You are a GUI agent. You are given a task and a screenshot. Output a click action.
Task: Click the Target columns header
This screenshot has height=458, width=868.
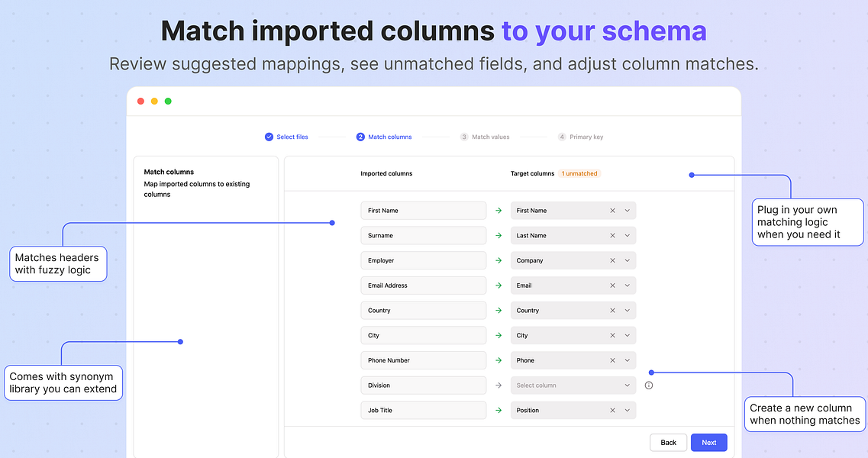point(532,173)
